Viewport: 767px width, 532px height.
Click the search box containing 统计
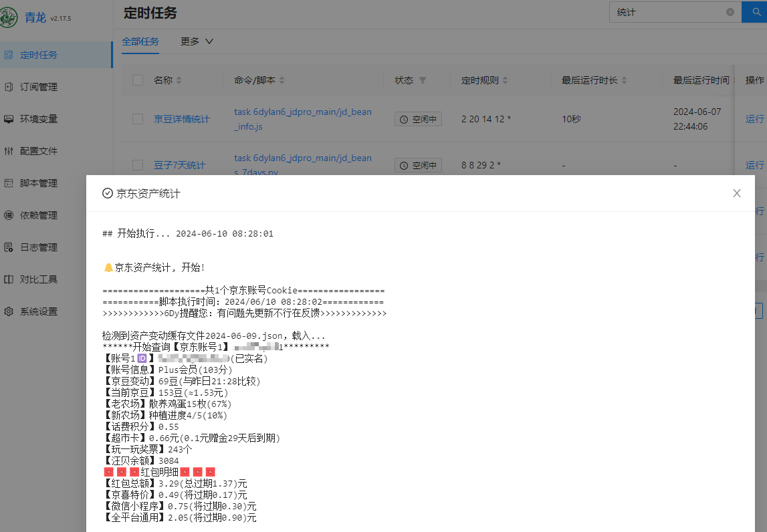click(675, 12)
